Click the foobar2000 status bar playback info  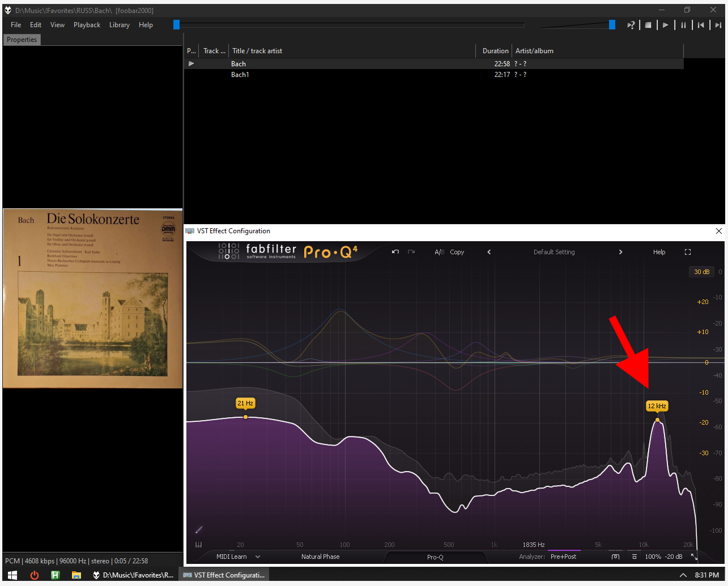click(76, 561)
